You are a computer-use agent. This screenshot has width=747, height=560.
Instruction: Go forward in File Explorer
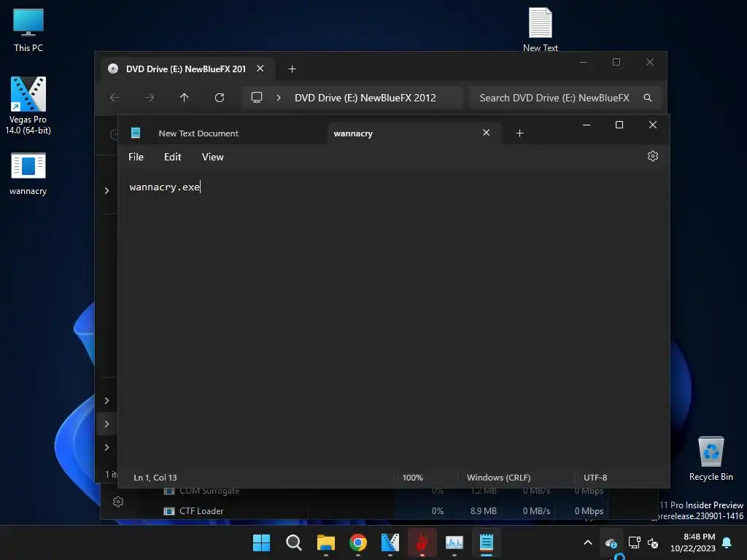tap(150, 98)
